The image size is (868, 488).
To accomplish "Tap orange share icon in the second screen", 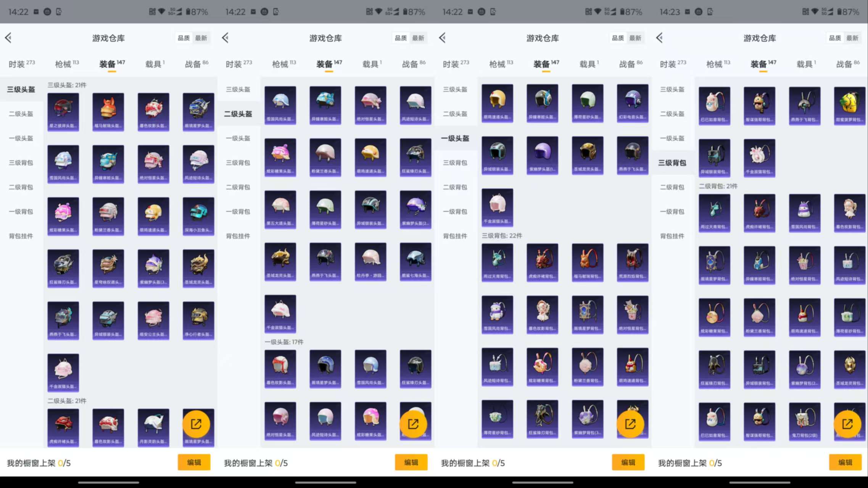I will click(413, 424).
